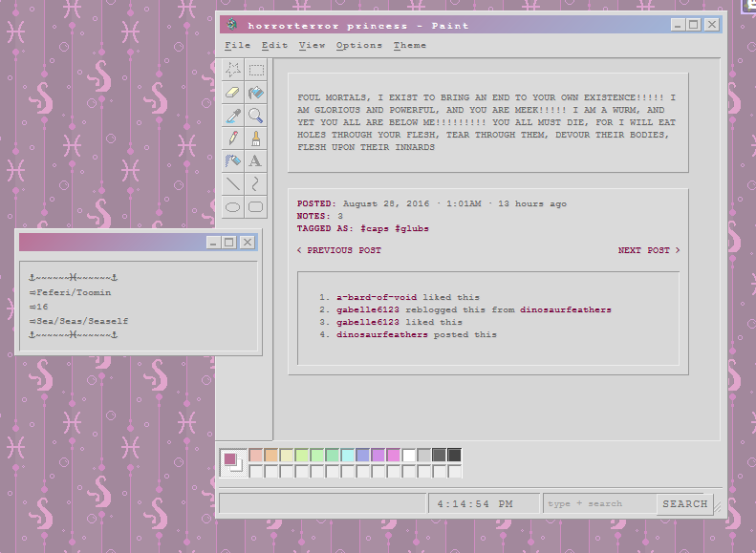This screenshot has height=553, width=756.
Task: Select the straight Line tool
Action: tap(233, 184)
